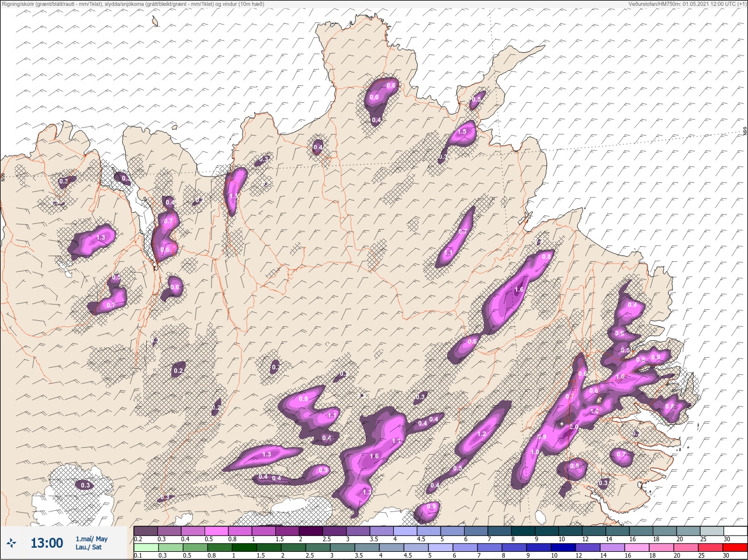Viewport: 748px width, 560px height.
Task: Click the western precipitation blob labeled 1.3
Action: [101, 238]
